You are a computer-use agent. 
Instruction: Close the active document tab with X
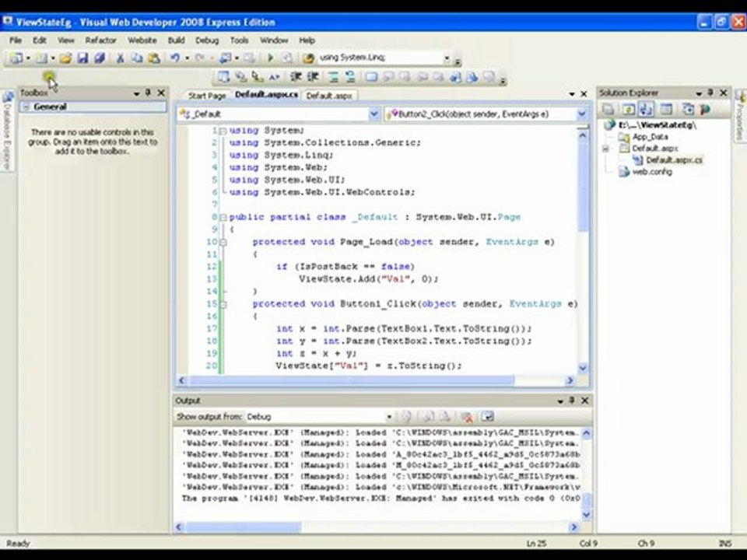click(x=584, y=94)
